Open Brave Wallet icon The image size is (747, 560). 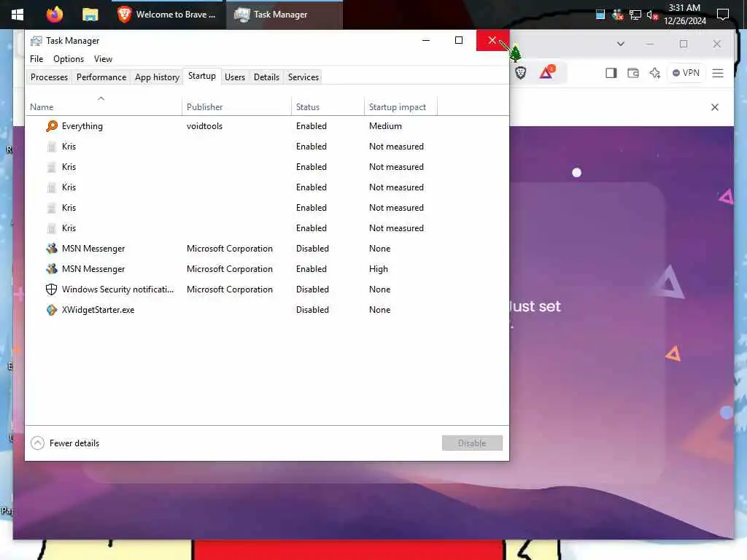pyautogui.click(x=633, y=73)
